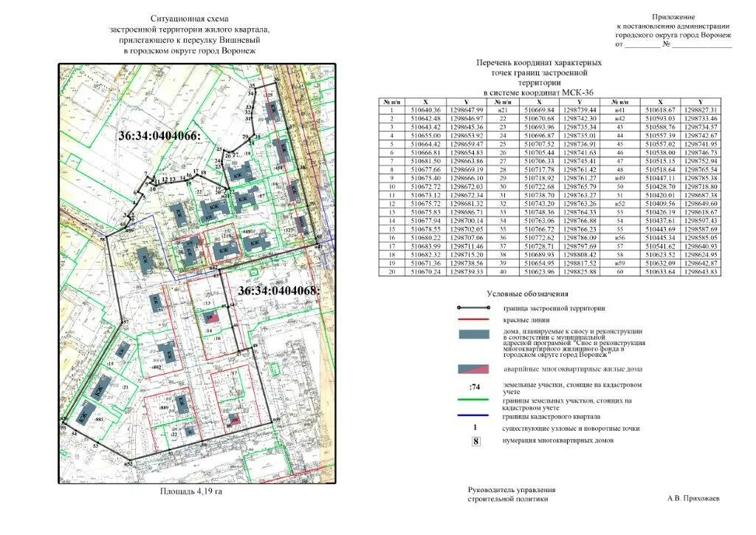Click 'Ситуационная схема' title line

[x=190, y=18]
